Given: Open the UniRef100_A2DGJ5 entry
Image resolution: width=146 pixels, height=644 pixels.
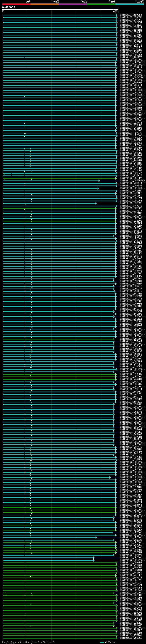Looking at the screenshot, I should tap(131, 173).
